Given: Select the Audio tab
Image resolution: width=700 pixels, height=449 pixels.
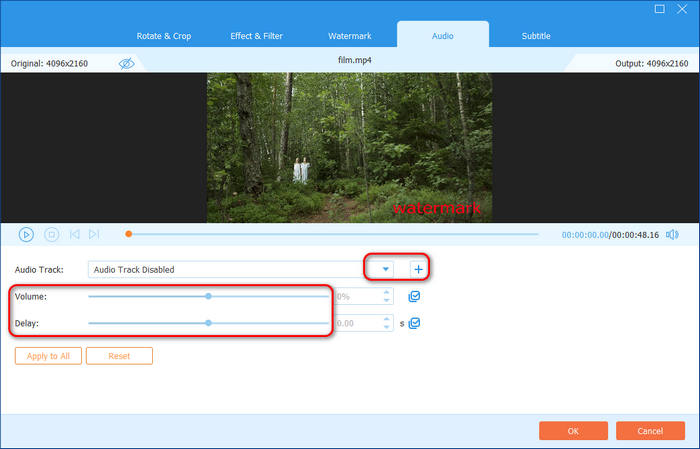Looking at the screenshot, I should point(442,35).
